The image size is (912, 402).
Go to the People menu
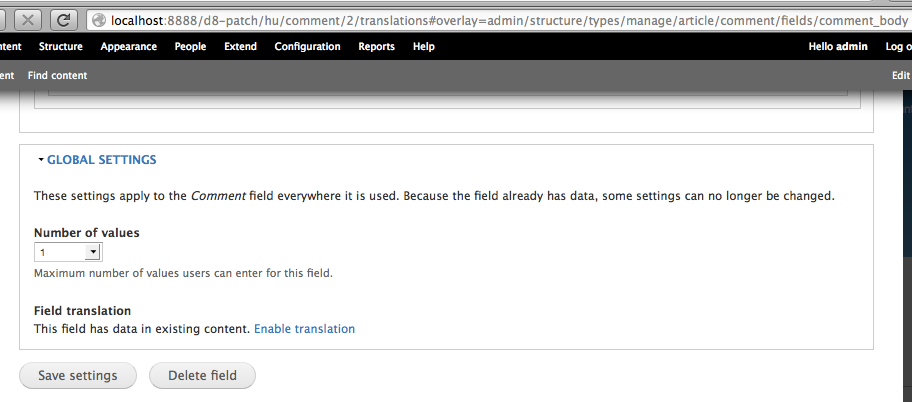point(190,47)
